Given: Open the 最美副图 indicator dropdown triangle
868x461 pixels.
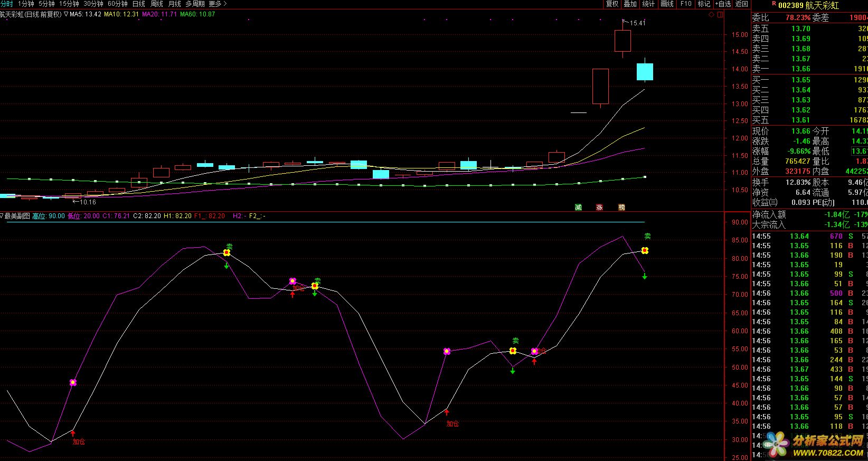Looking at the screenshot, I should coord(2,216).
